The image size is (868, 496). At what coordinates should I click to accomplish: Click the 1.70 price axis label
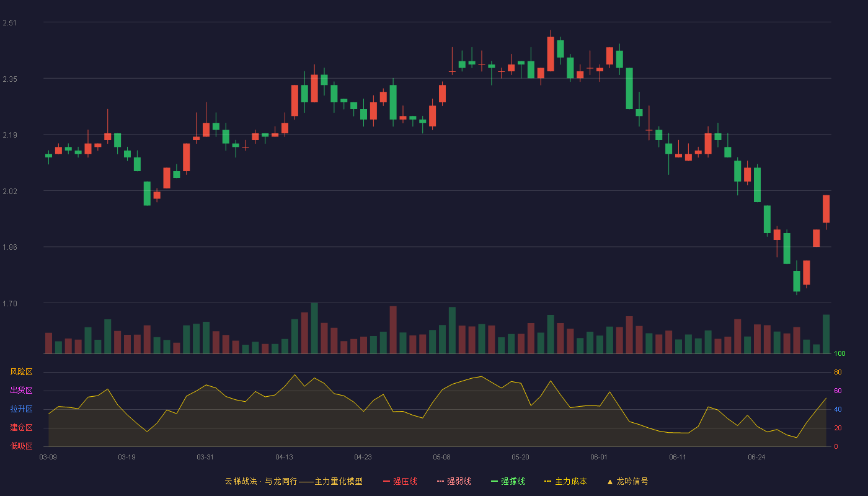pos(10,304)
